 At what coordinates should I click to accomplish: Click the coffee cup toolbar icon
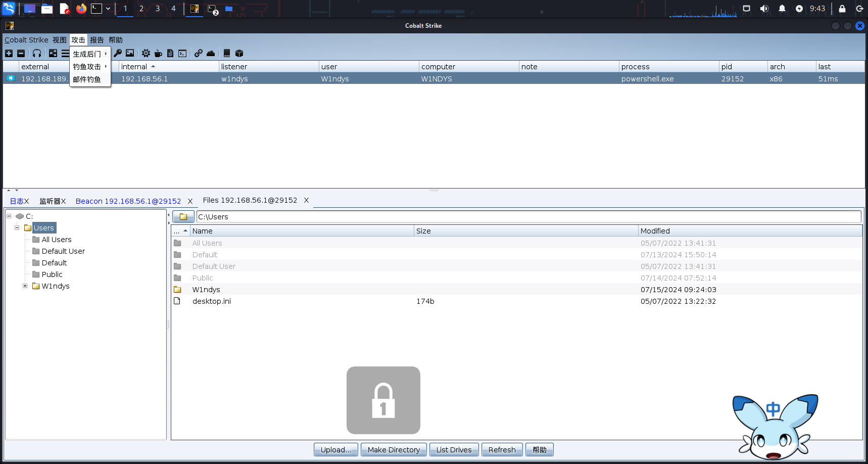click(x=158, y=53)
